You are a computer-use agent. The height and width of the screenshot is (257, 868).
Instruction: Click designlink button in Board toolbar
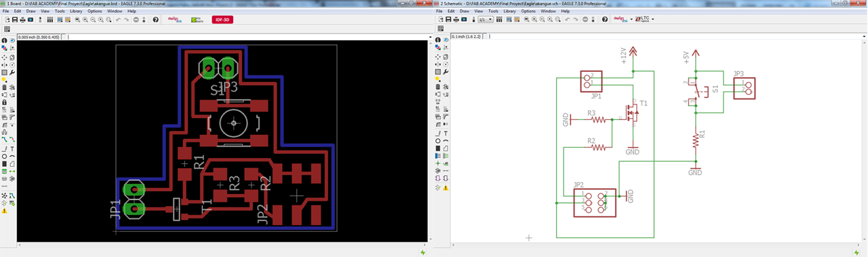click(174, 20)
